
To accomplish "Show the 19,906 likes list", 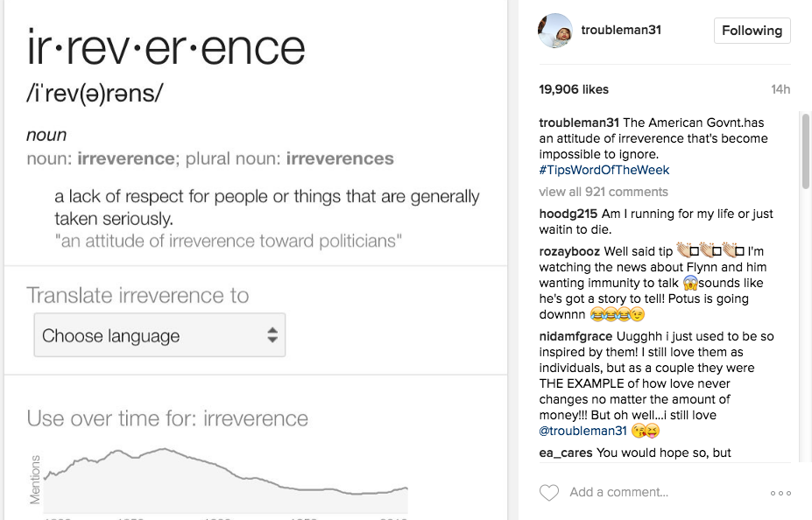I will pos(574,89).
